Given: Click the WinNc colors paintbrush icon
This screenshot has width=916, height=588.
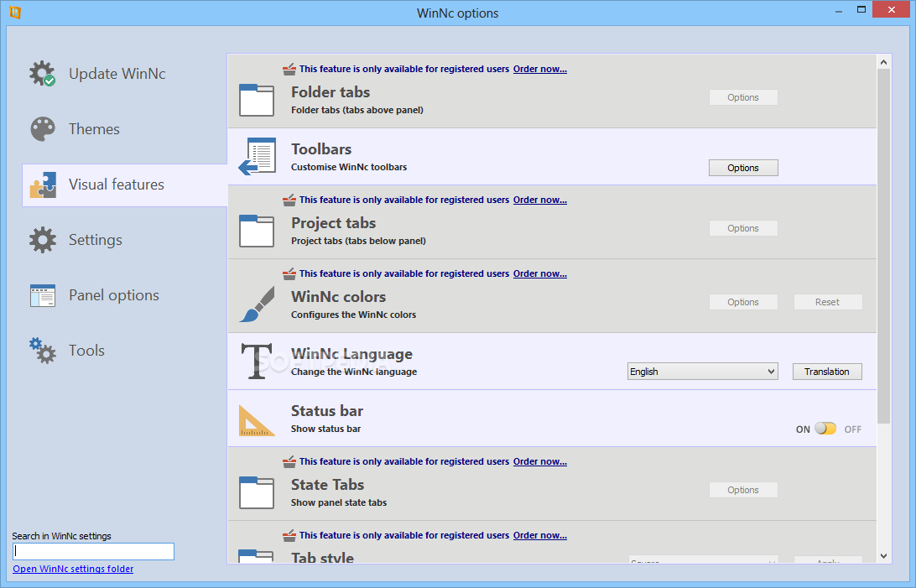Looking at the screenshot, I should pyautogui.click(x=257, y=304).
